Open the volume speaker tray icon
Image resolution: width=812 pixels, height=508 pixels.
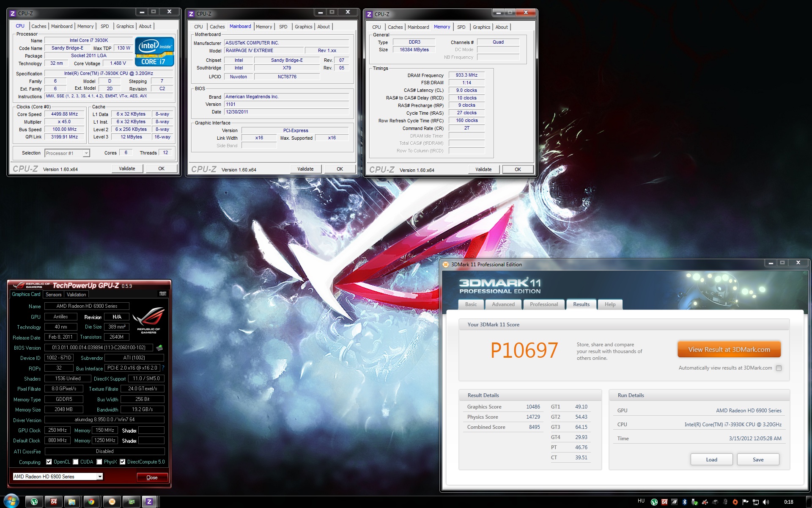pyautogui.click(x=766, y=502)
